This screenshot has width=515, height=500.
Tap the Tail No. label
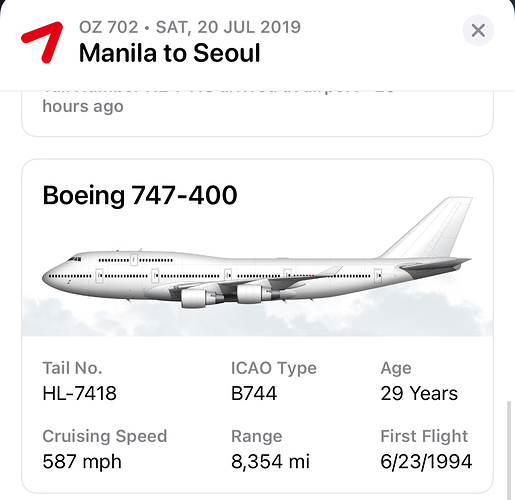72,368
